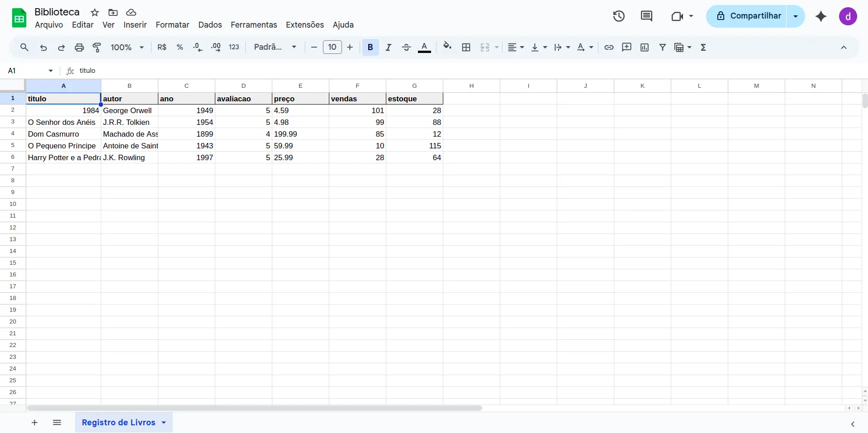This screenshot has height=433, width=868.
Task: Click the paint format roller icon
Action: (97, 47)
